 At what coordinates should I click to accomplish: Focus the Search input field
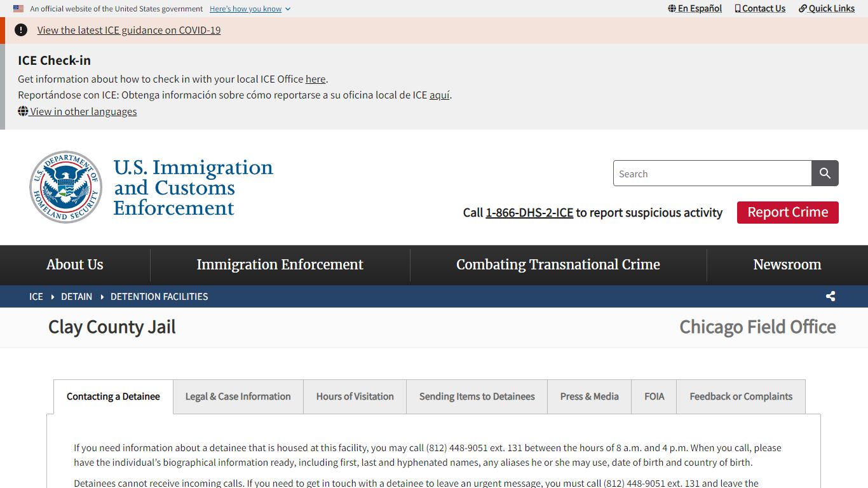point(712,173)
